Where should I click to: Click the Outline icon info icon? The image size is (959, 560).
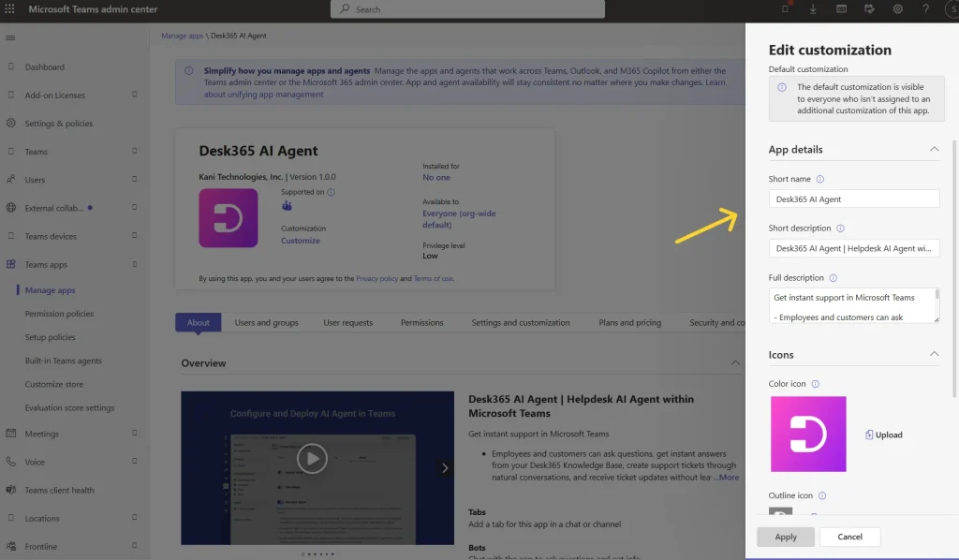click(x=822, y=495)
